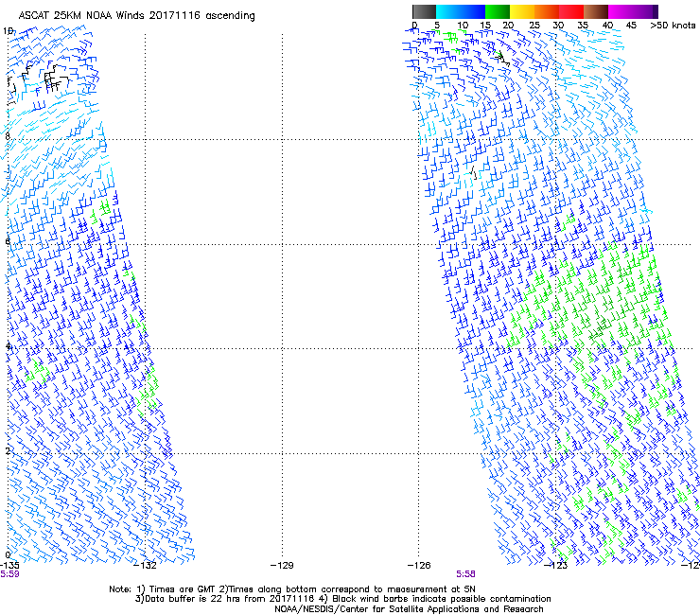The image size is (700, 615).
Task: Click the '>50 knots' legend label
Action: pyautogui.click(x=673, y=26)
